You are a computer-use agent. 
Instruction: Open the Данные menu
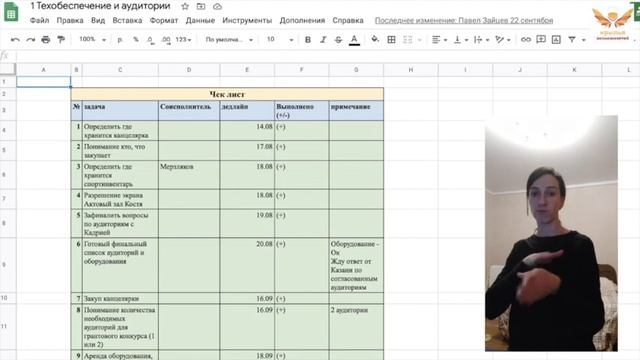coord(200,20)
